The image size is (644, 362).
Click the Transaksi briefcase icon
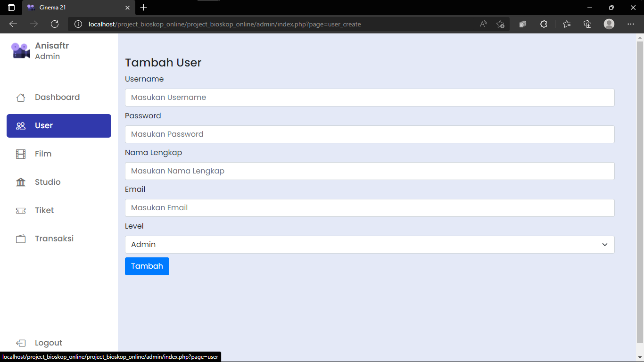[x=21, y=239]
